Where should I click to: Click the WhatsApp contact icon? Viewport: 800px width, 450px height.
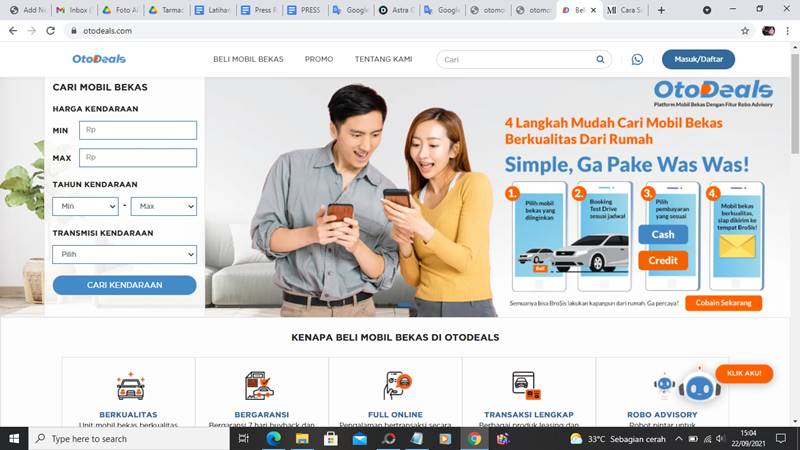coord(637,59)
